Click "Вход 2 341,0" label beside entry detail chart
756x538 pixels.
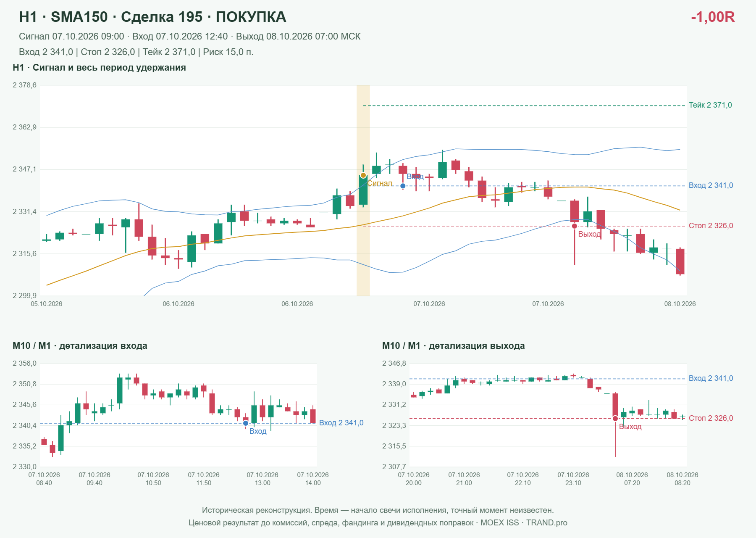(341, 423)
